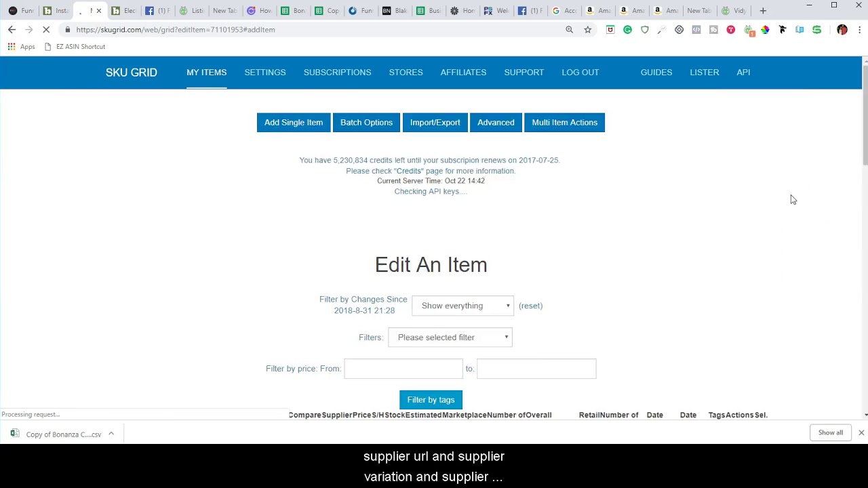Click the Filter by tags button

431,400
